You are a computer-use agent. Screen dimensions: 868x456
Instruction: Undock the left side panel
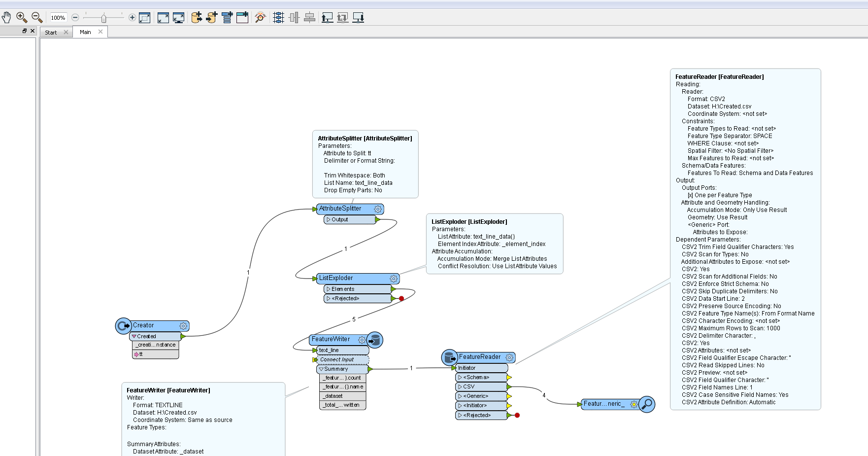pyautogui.click(x=25, y=31)
